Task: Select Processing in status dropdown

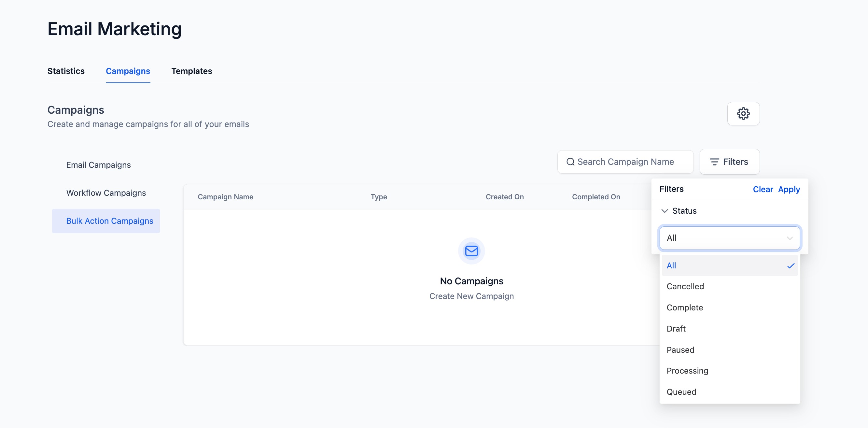Action: pos(687,371)
